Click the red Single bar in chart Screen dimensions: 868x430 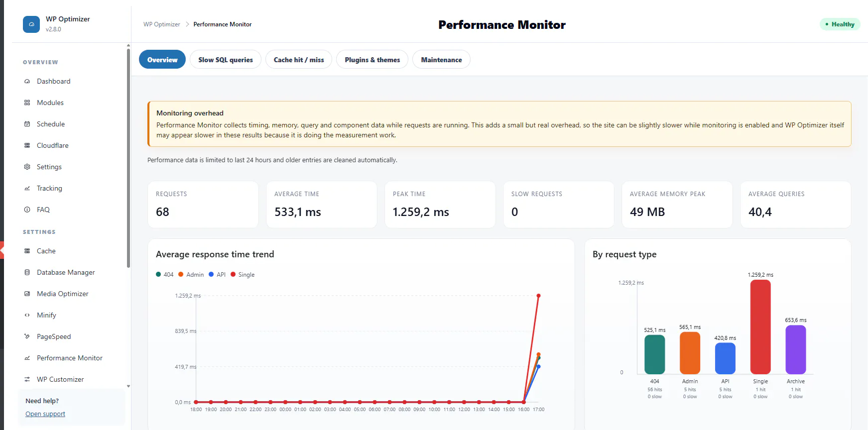pos(760,327)
